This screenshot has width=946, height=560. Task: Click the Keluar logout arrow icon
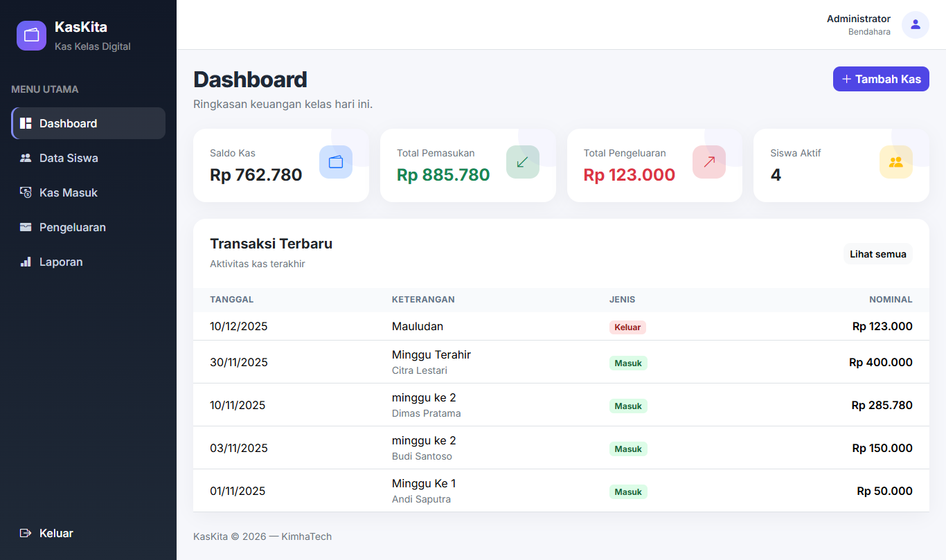[26, 533]
